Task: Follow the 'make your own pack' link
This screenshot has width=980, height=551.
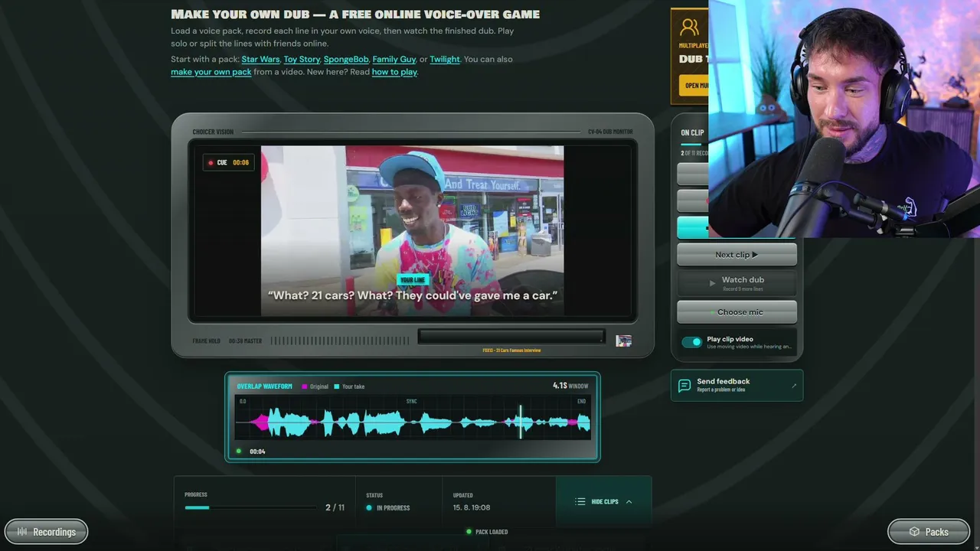Action: (x=211, y=72)
